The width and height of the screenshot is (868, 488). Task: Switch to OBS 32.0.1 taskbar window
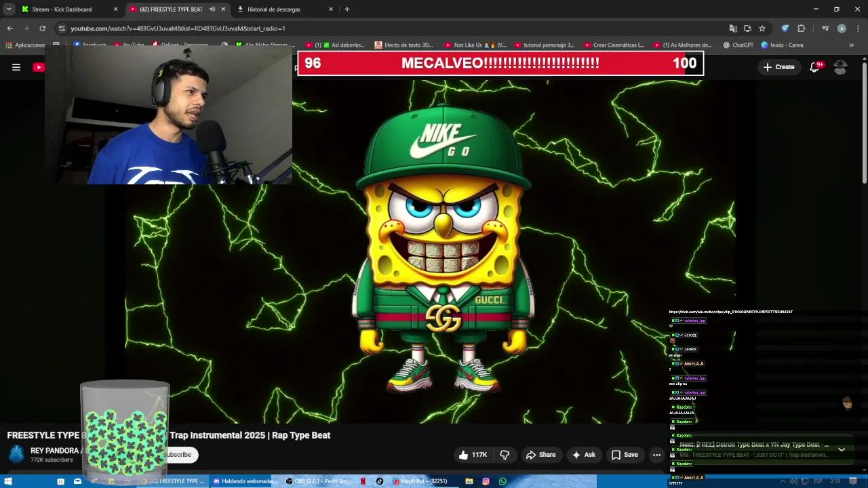tap(318, 481)
